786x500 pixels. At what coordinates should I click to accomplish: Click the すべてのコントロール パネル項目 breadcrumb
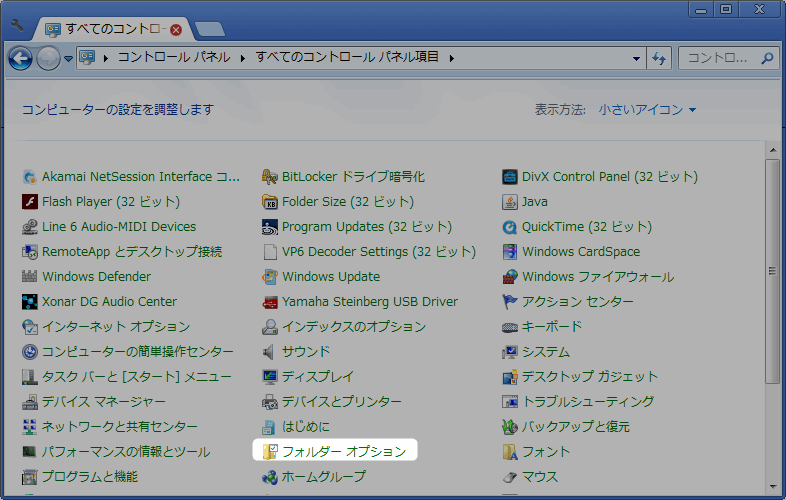point(347,57)
